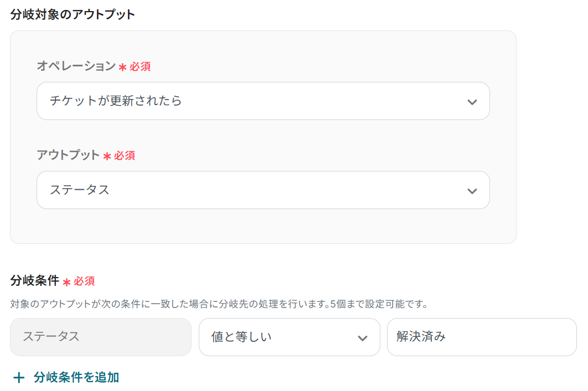The image size is (588, 391).
Task: Click the chevron arrow in the オペレーション dropdown
Action: tap(472, 102)
